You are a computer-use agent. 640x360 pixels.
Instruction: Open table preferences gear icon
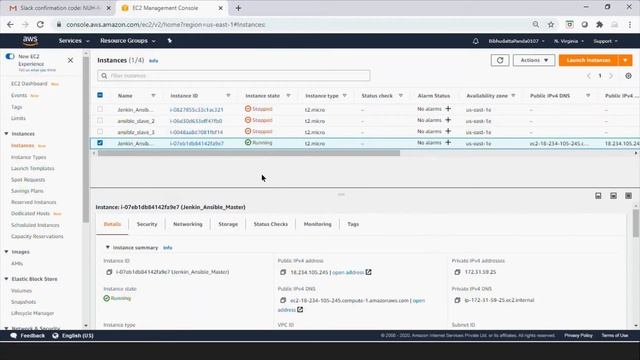tap(628, 76)
